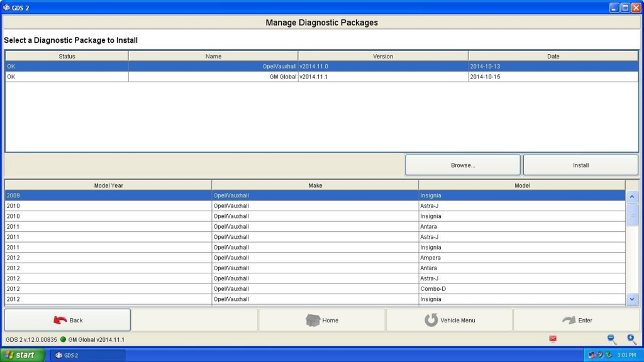Activate the GDS 2 taskbar button
This screenshot has height=362, width=644.
pos(87,356)
